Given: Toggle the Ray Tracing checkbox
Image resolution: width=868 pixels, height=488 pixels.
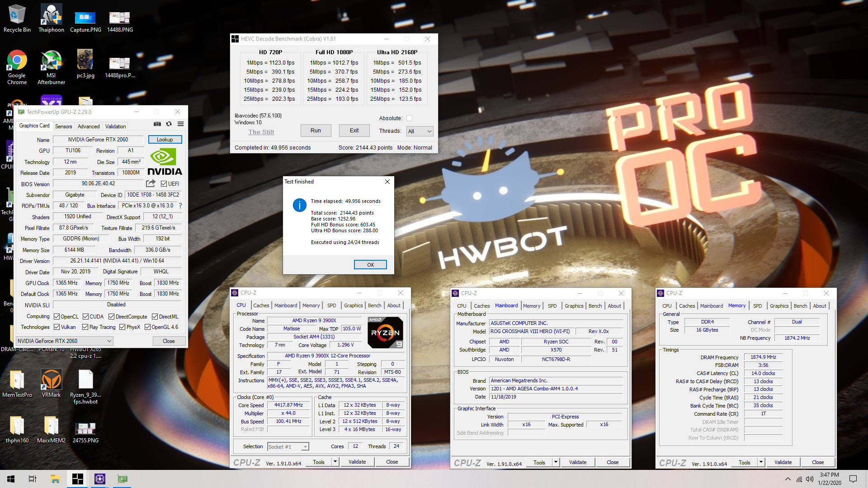Looking at the screenshot, I should 85,327.
